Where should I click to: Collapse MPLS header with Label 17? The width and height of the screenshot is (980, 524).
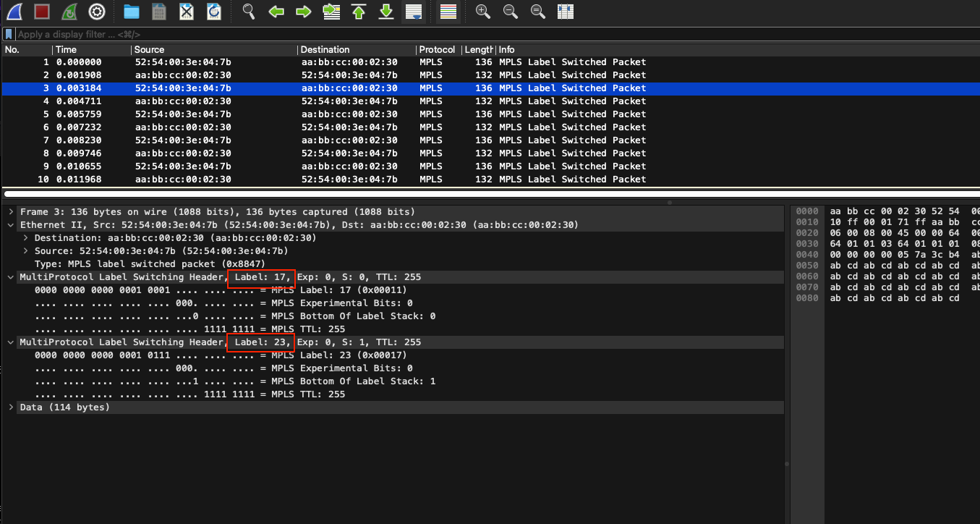click(11, 277)
